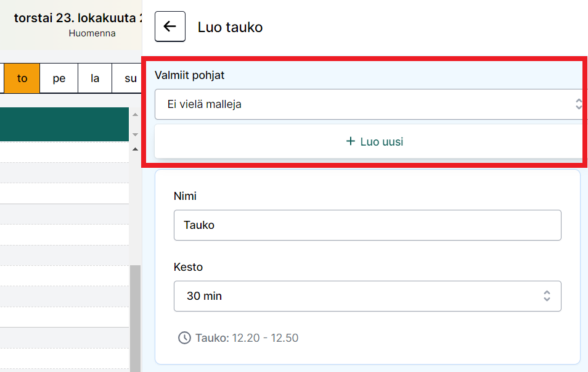Click the chevron arrows in Valmiit pohjat field
Screen dimensions: 588x372
coord(578,104)
